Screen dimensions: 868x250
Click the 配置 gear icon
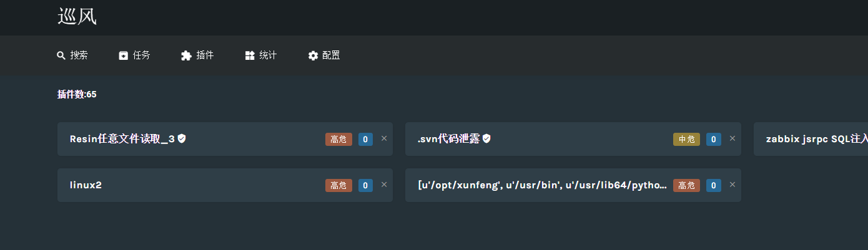(313, 55)
